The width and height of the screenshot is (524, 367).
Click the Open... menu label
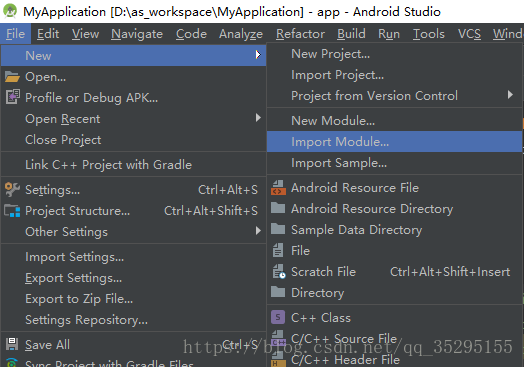[45, 77]
